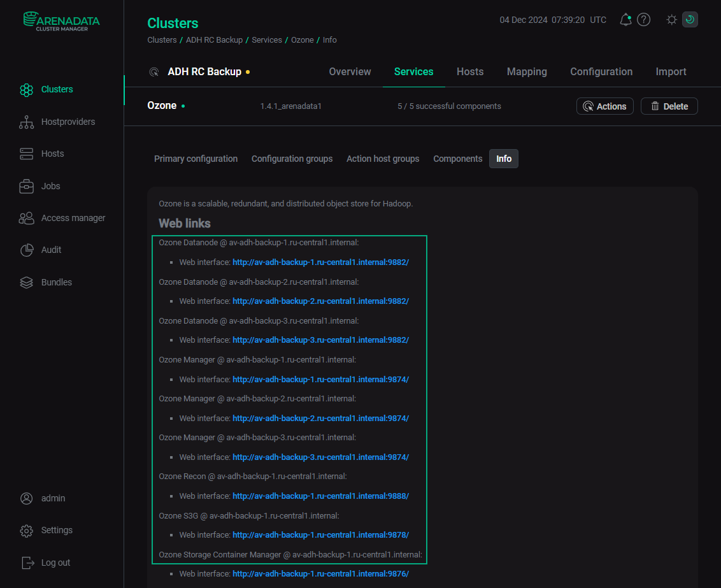
Task: Select the Info subtab
Action: 504,159
